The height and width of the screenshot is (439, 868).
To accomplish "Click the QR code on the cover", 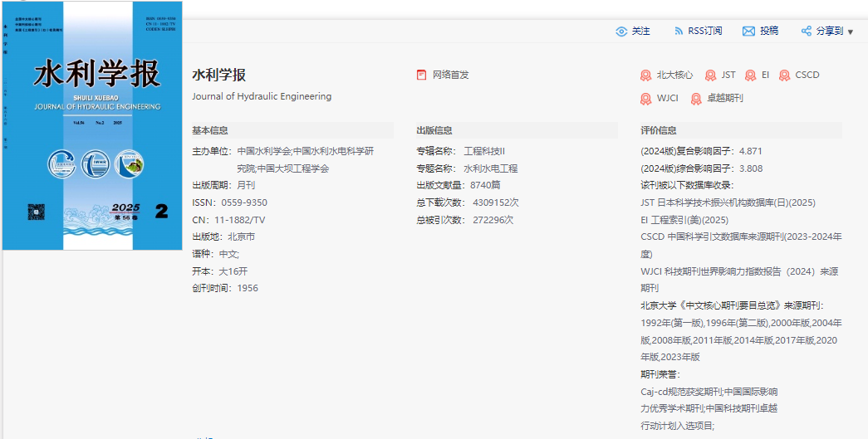I will tap(36, 212).
